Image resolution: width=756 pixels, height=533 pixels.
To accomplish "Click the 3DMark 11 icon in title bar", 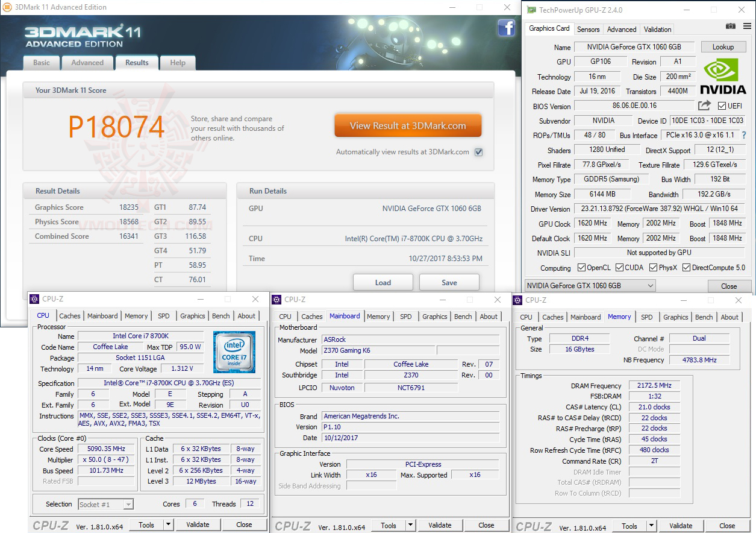I will coord(8,7).
